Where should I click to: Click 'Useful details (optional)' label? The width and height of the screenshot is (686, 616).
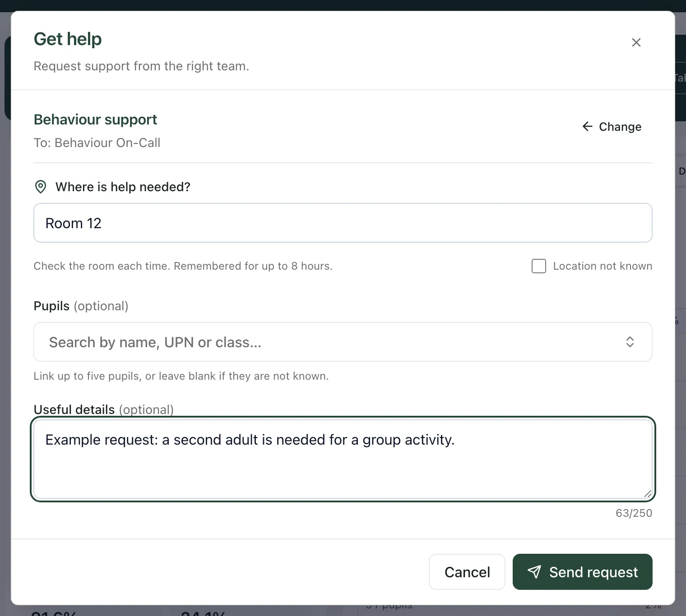point(103,409)
